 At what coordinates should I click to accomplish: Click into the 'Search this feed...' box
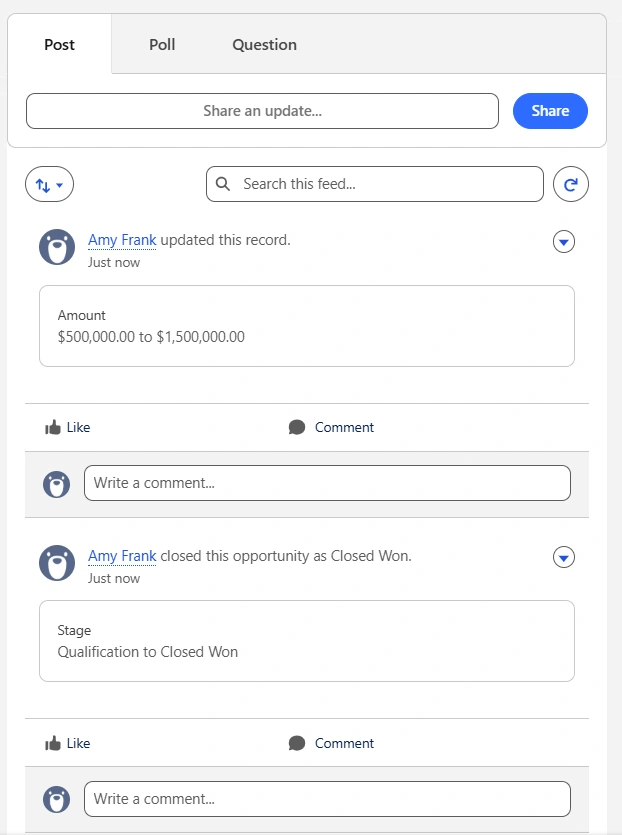pos(385,184)
